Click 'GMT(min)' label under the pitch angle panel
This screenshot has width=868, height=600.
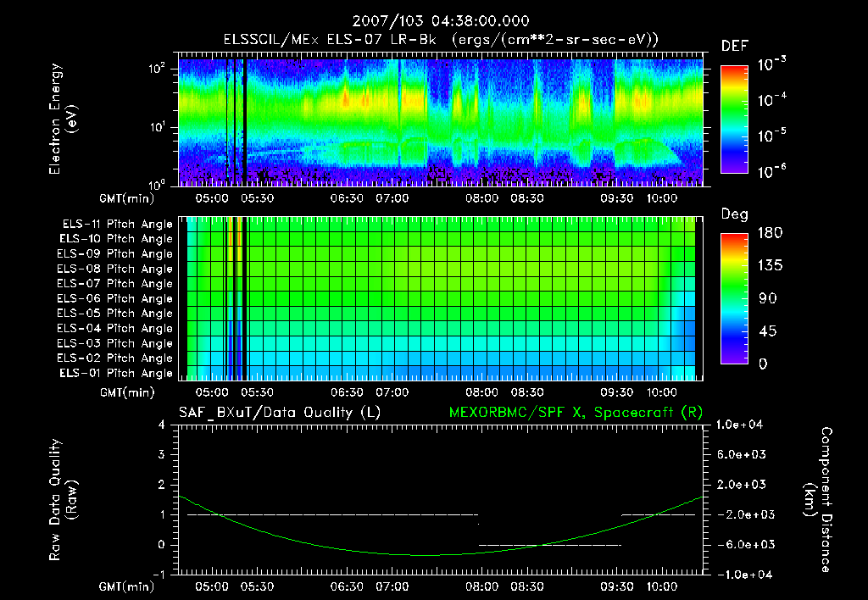[x=127, y=393]
